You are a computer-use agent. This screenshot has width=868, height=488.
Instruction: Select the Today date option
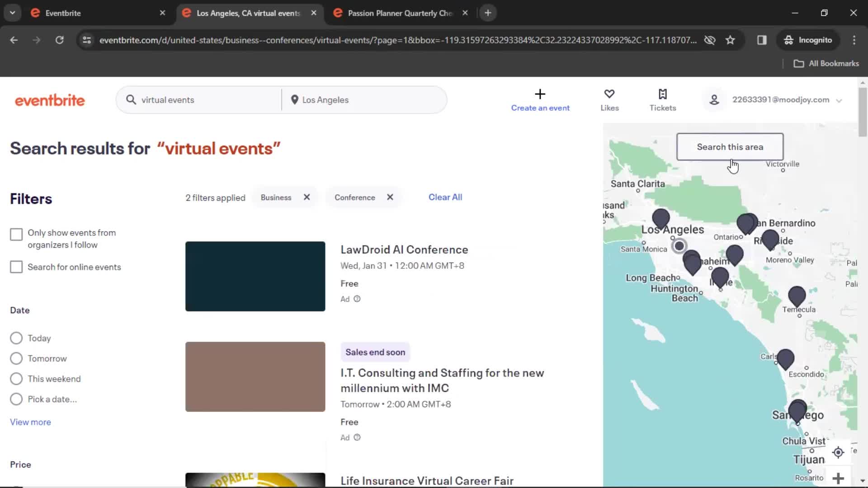click(16, 338)
